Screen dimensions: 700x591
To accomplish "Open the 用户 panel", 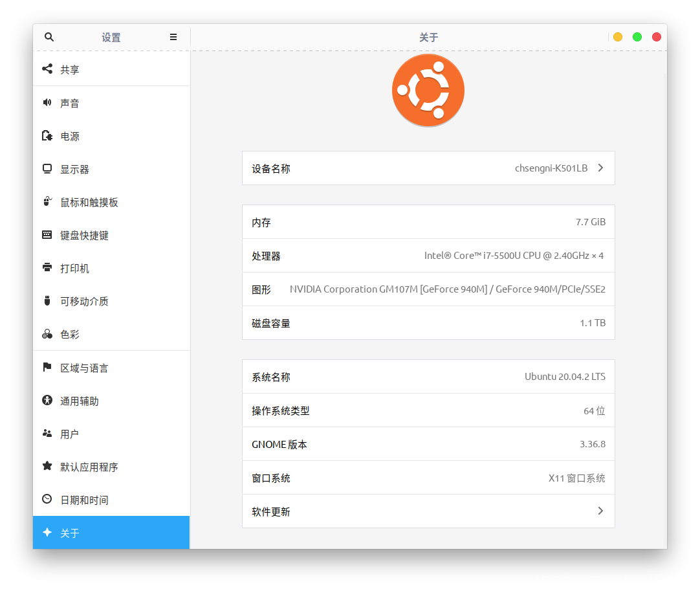I will tap(112, 434).
